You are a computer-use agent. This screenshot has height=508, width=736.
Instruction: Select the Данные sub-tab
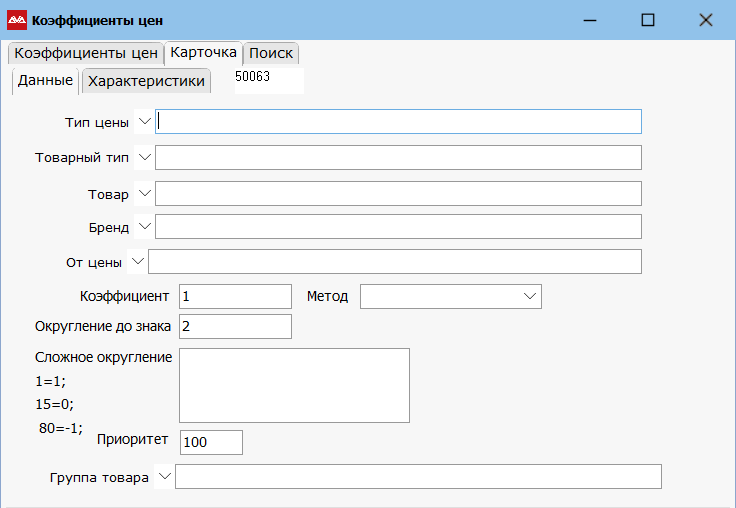pos(45,80)
